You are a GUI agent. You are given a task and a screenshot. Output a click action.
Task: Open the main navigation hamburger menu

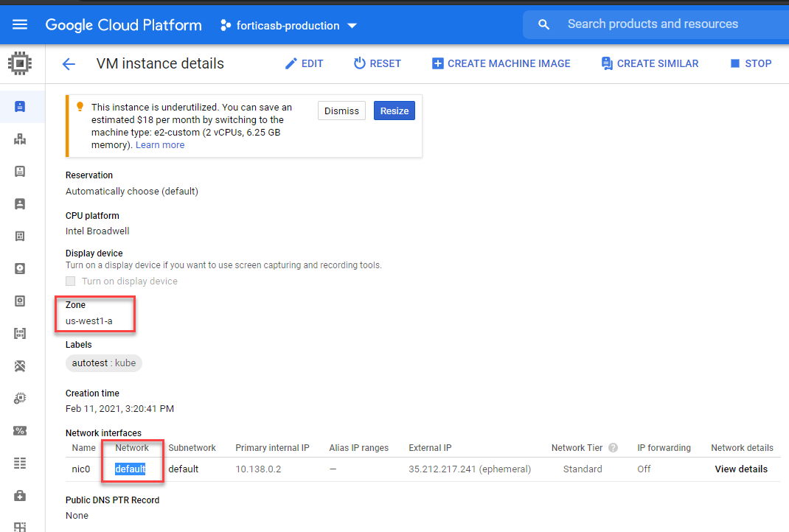tap(20, 25)
